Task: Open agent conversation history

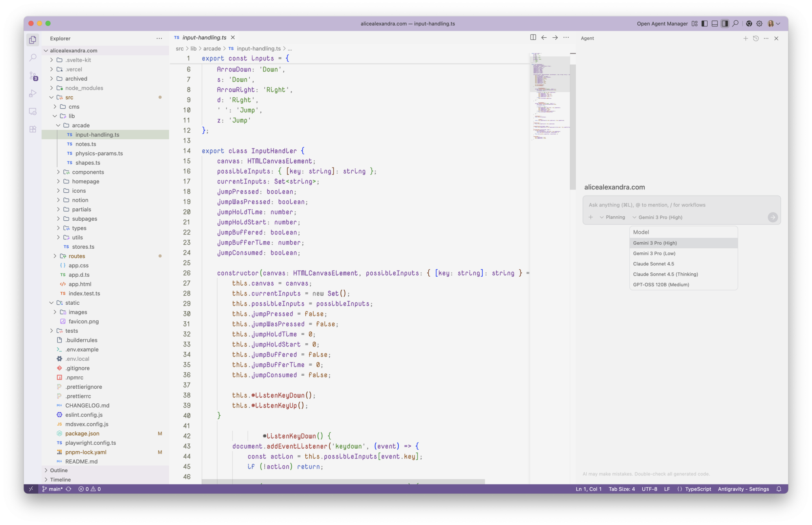Action: pos(756,38)
